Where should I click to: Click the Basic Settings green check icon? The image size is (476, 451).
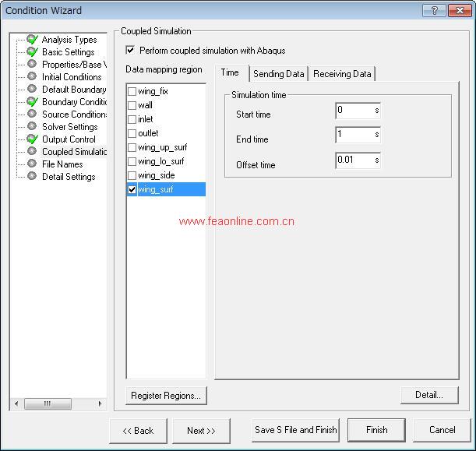click(x=32, y=52)
